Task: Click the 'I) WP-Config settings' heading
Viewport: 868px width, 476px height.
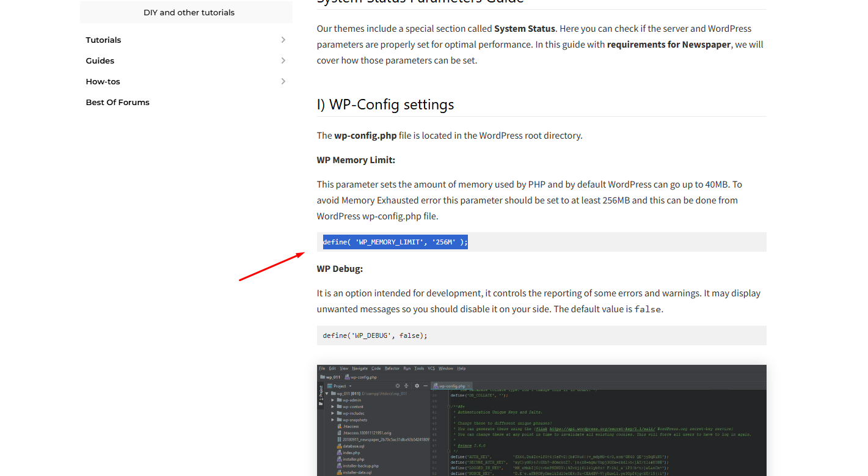Action: [385, 104]
